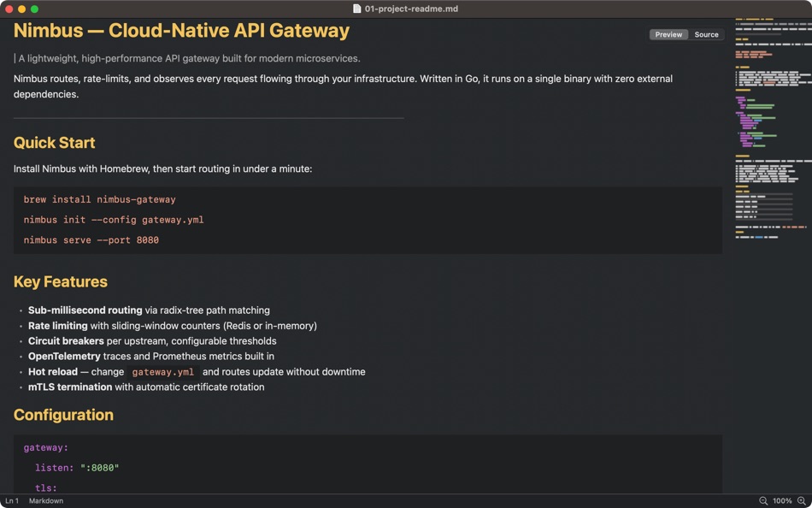
Task: Click the Rate limiting bullet
Action: tap(173, 326)
